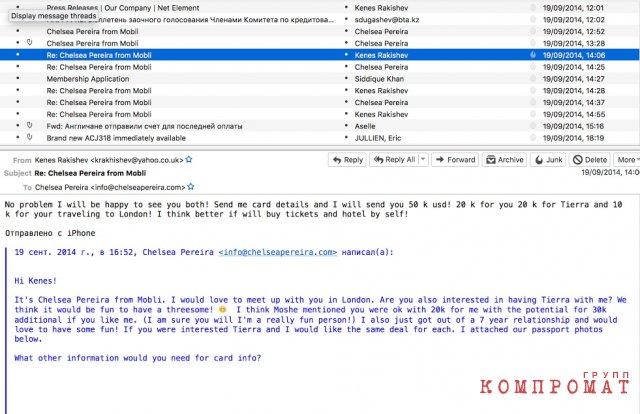Image resolution: width=640 pixels, height=414 pixels.
Task: Toggle read status dot for Aselle message
Action: pyautogui.click(x=346, y=126)
